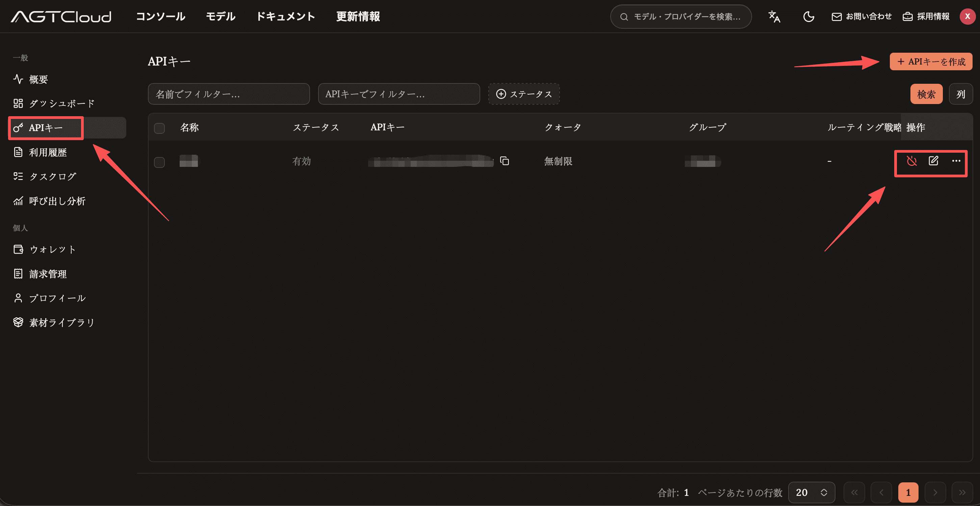Image resolution: width=980 pixels, height=506 pixels.
Task: Toggle the select-all header checkbox
Action: click(x=159, y=128)
